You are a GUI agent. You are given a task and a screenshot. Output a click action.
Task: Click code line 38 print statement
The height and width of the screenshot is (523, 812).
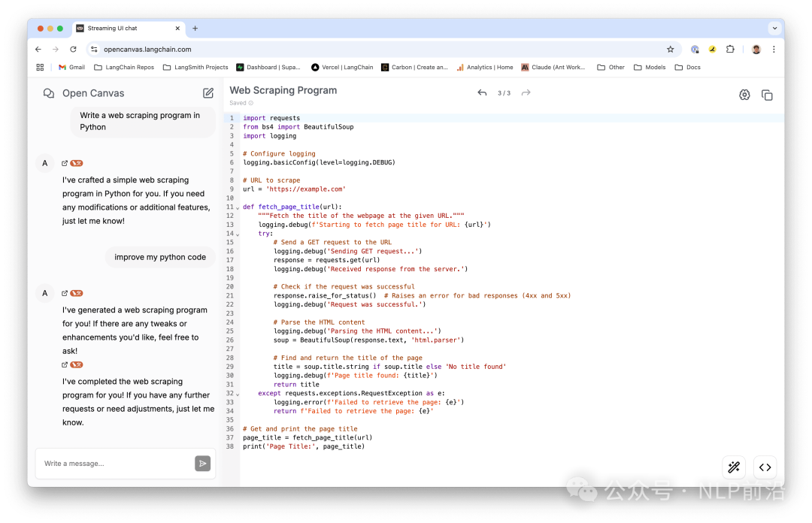(x=304, y=446)
